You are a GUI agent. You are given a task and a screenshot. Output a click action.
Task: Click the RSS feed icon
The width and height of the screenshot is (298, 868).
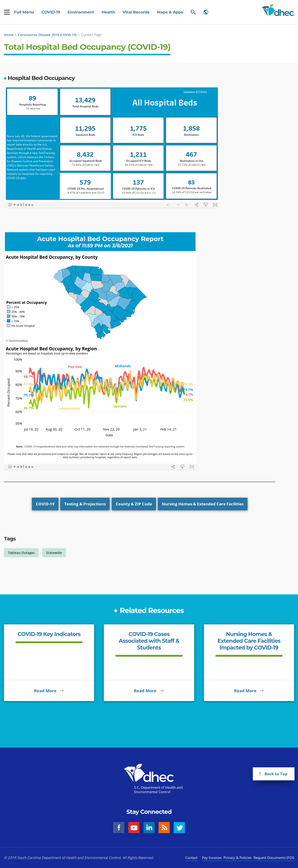pos(164,827)
